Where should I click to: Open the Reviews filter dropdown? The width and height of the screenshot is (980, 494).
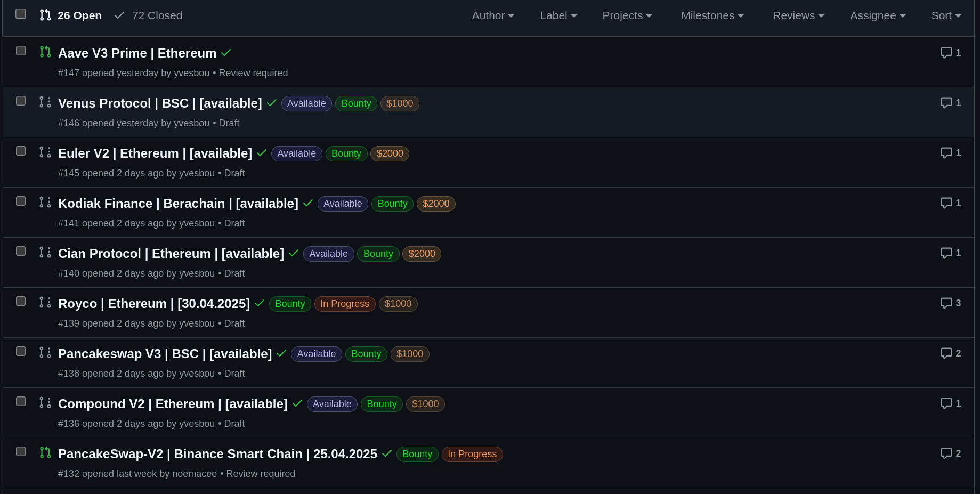(x=798, y=15)
